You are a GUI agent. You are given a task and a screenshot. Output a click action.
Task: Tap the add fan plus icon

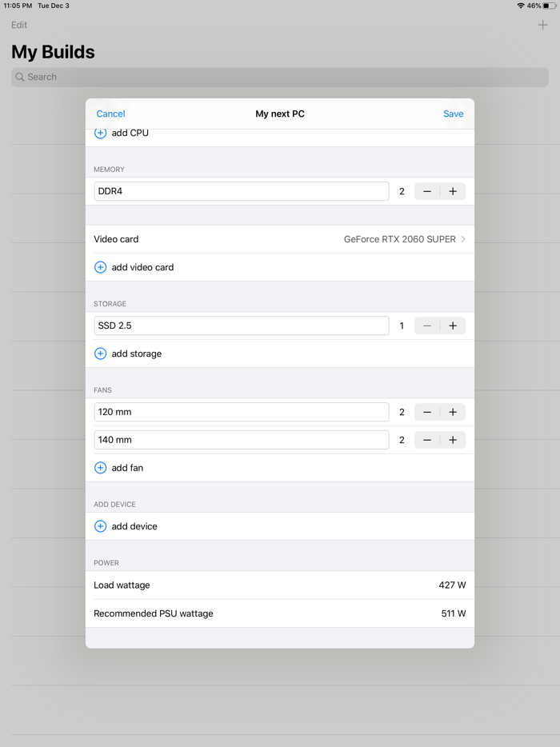(100, 467)
